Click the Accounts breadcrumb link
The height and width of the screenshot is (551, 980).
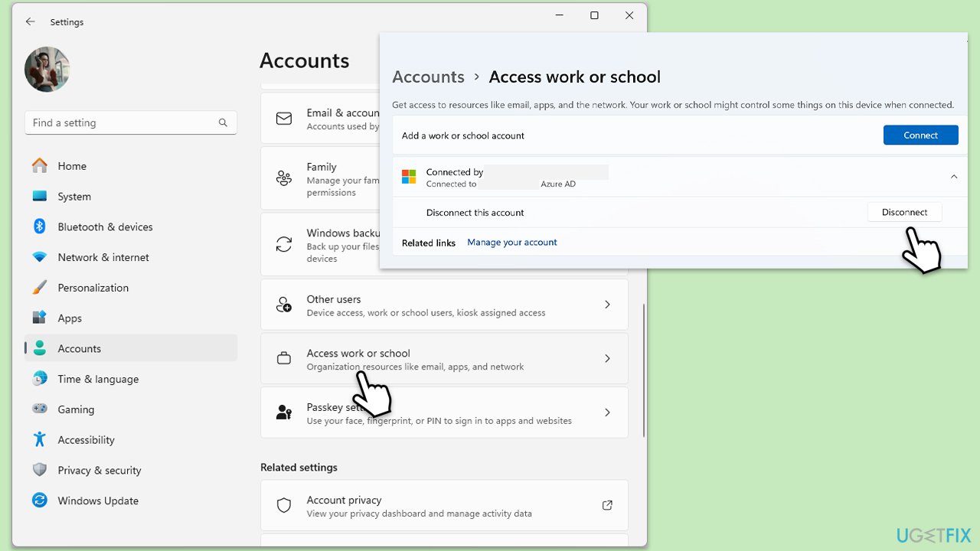pyautogui.click(x=428, y=77)
